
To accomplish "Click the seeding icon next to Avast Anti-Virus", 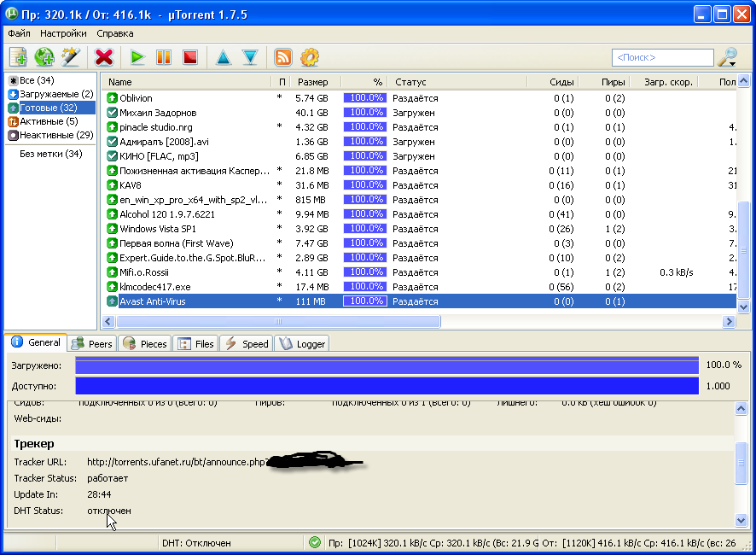I will coord(112,301).
